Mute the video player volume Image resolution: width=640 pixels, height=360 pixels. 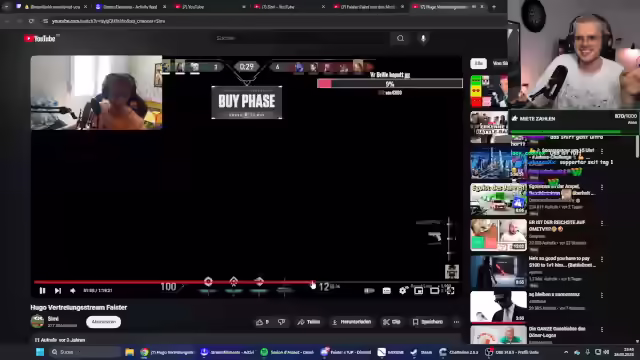(x=73, y=291)
